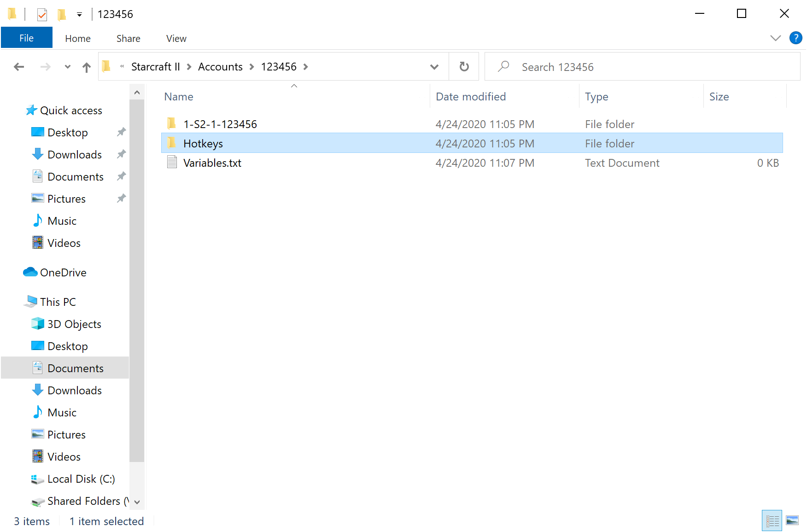Click the Help question mark icon
The height and width of the screenshot is (532, 807).
point(796,38)
